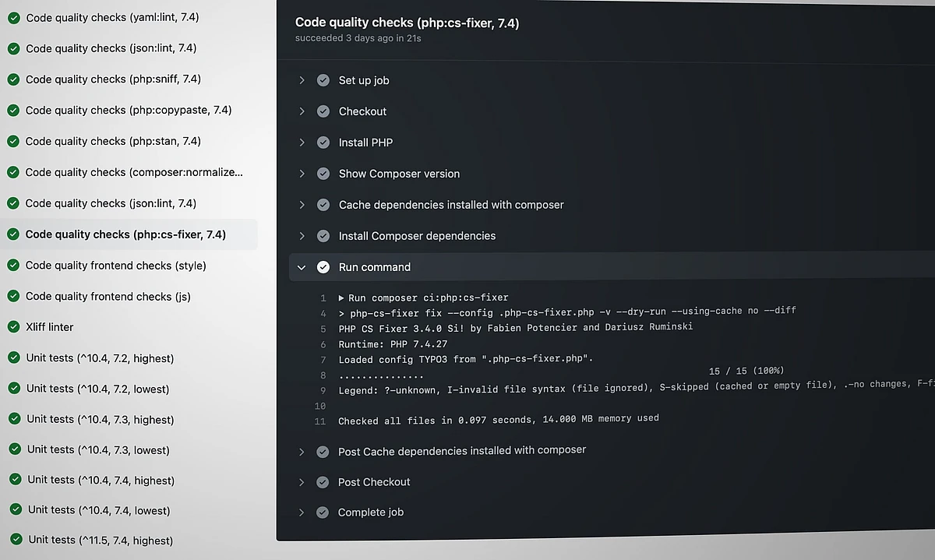
Task: Expand the Set up job step
Action: click(302, 80)
